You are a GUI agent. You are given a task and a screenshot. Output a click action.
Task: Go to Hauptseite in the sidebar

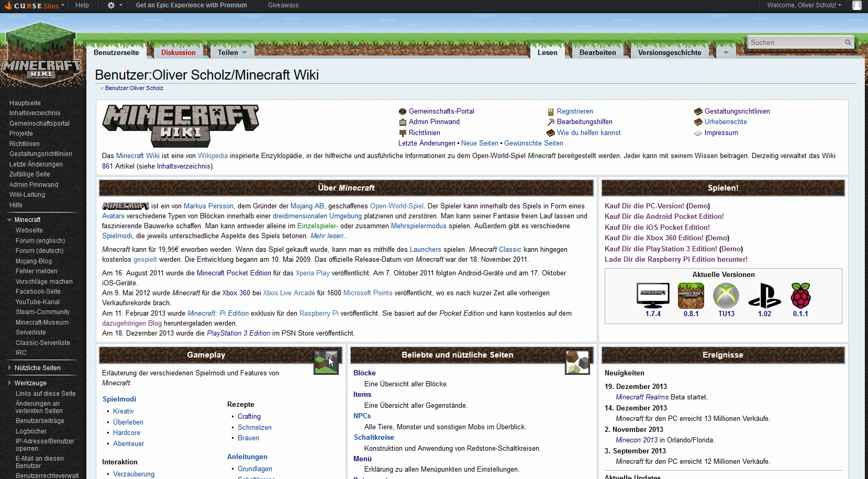tap(25, 103)
